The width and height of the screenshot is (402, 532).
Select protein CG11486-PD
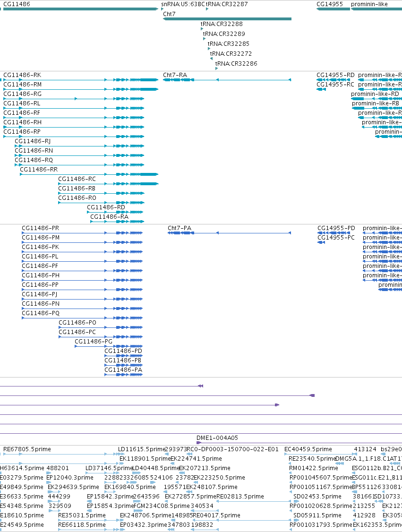pyautogui.click(x=123, y=351)
